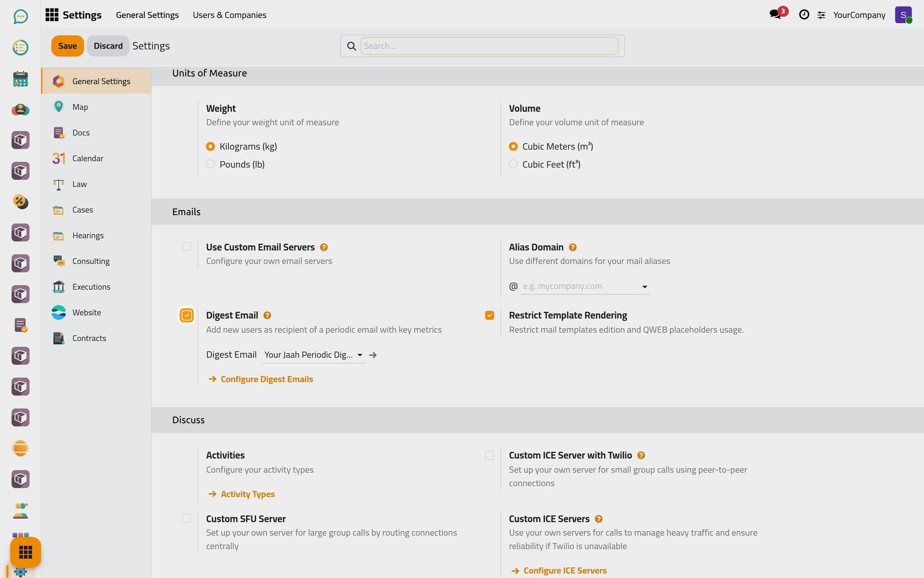
Task: Open the YourCompany company switcher
Action: [859, 15]
